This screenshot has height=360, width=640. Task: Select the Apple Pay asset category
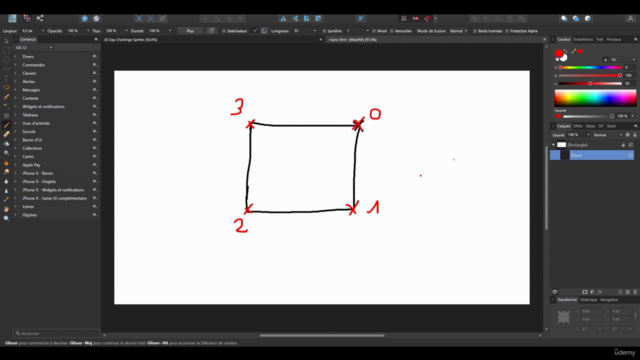pos(31,165)
